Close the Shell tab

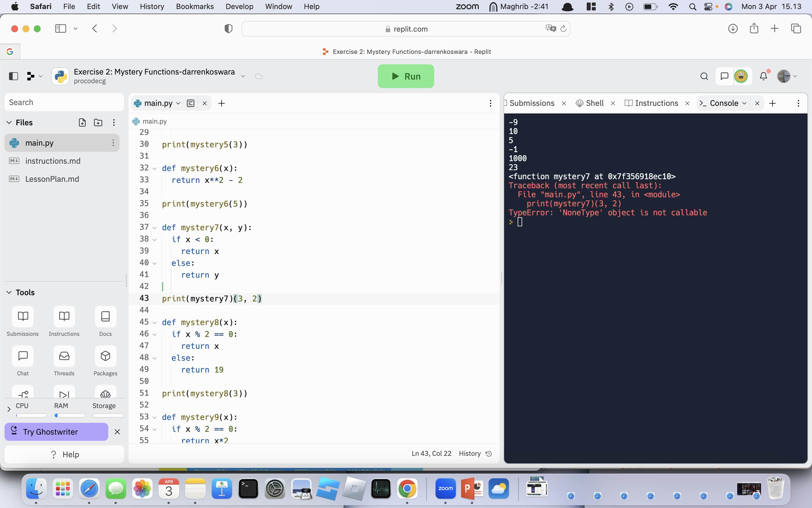click(613, 103)
